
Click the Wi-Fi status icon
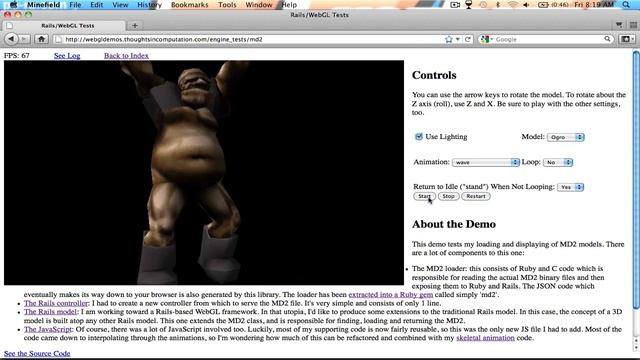click(513, 4)
